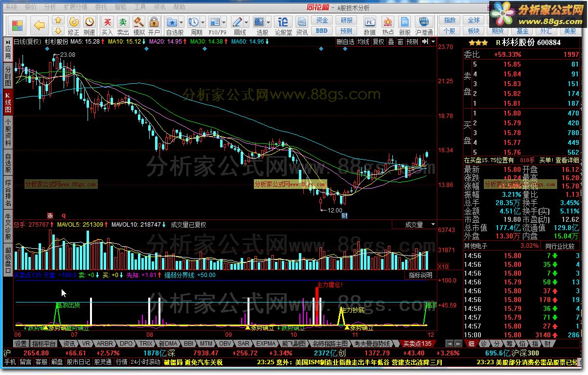Click 24小时滚动 in the status bar
The width and height of the screenshot is (588, 375).
tap(145, 362)
